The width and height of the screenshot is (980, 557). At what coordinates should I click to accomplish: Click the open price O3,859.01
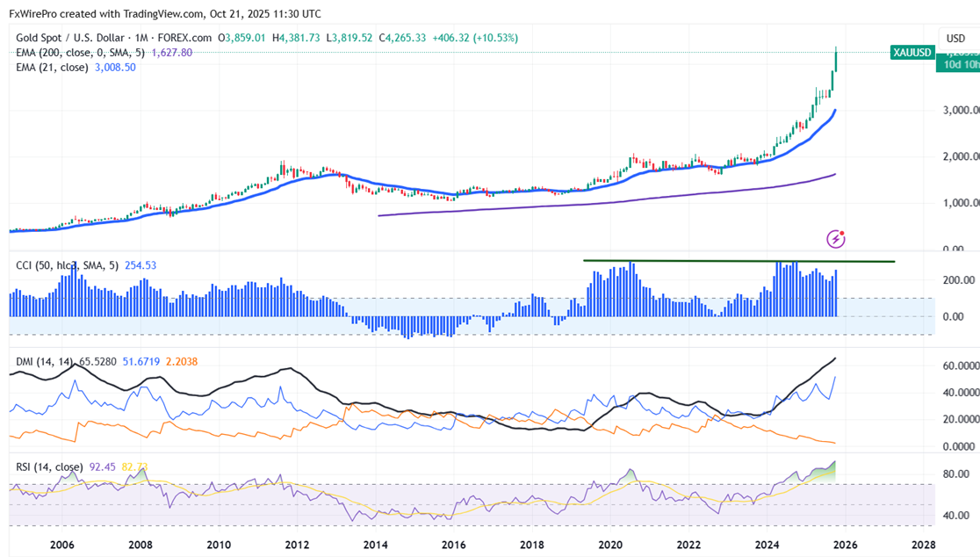pos(241,38)
